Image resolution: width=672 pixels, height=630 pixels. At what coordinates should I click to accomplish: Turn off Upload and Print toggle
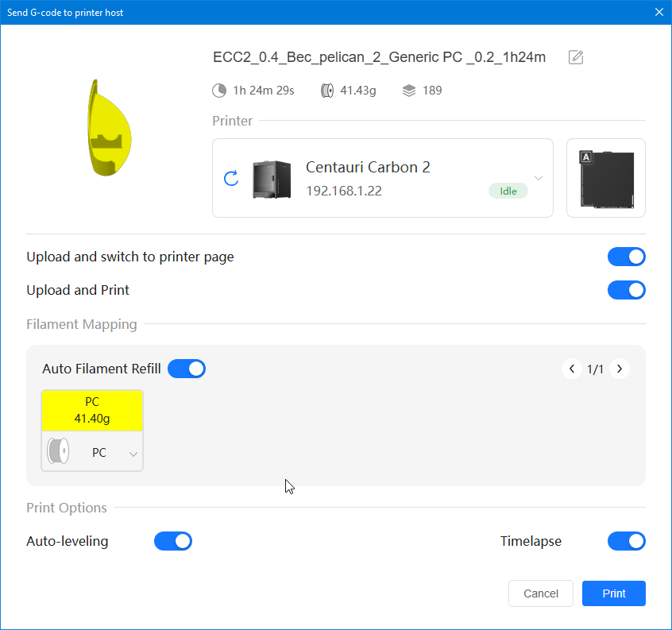[x=626, y=290]
